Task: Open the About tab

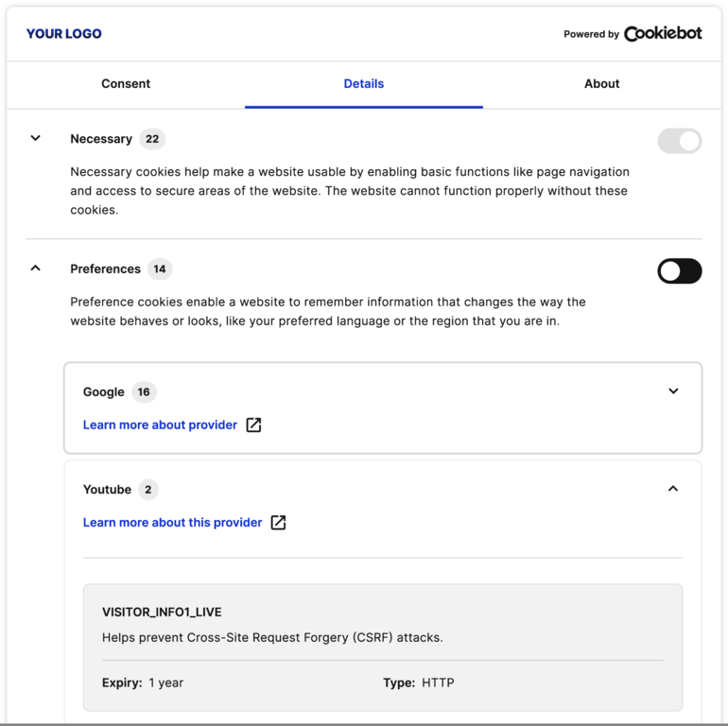Action: [601, 84]
